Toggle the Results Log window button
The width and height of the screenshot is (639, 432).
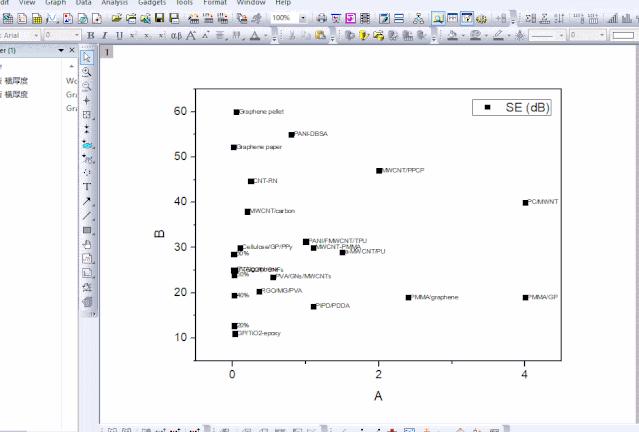point(453,18)
